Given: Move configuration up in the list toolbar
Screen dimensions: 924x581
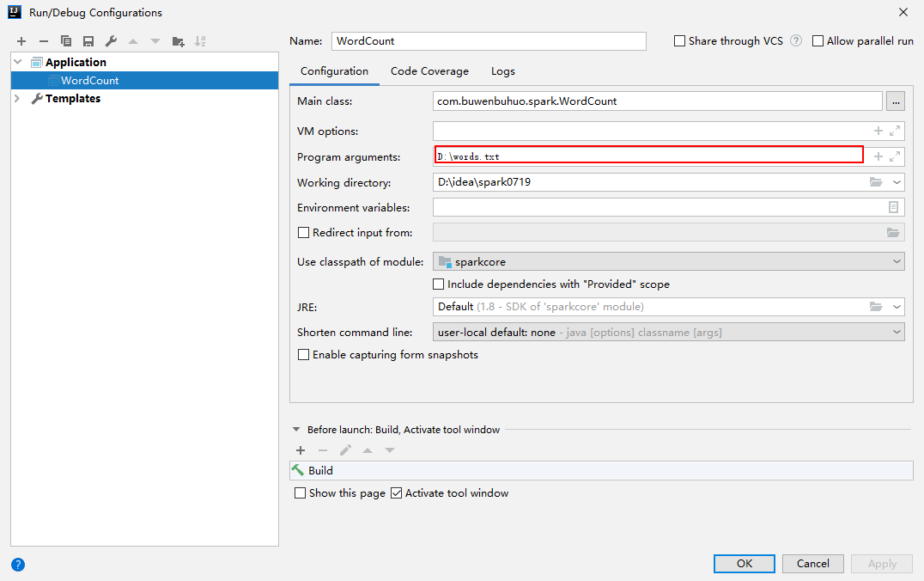Looking at the screenshot, I should point(133,41).
